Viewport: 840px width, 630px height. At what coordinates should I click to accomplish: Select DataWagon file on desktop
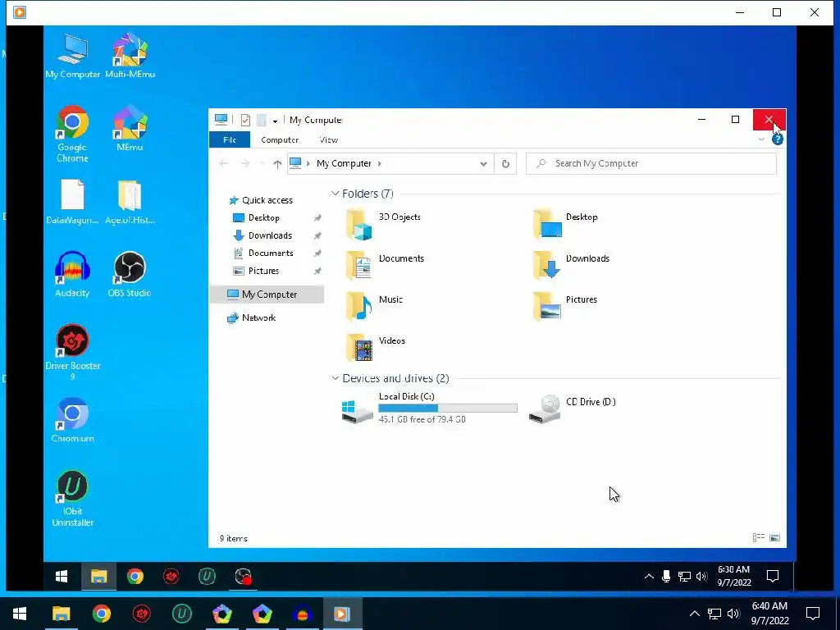coord(72,202)
